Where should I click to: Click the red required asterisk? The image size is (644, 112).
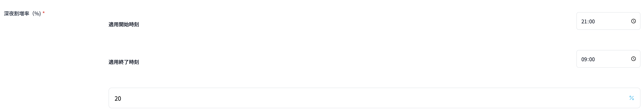click(x=43, y=13)
